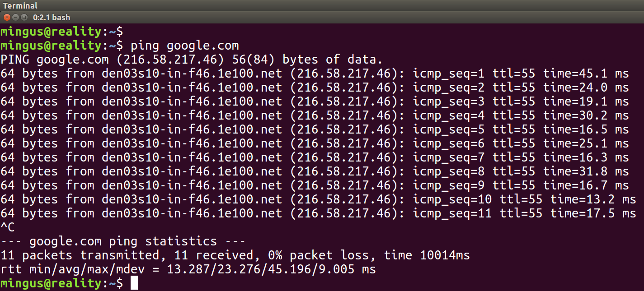Image resolution: width=644 pixels, height=291 pixels.
Task: Click the 'time 10014ms' text
Action: point(427,255)
